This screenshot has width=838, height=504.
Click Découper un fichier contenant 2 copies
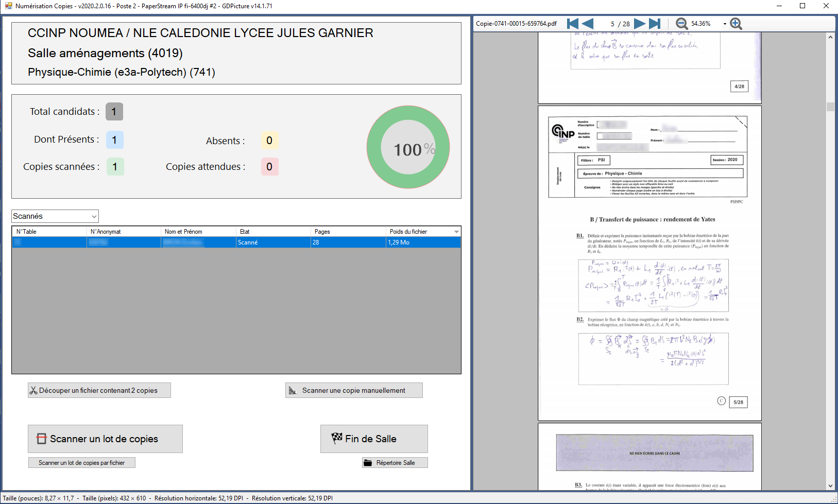[x=99, y=390]
